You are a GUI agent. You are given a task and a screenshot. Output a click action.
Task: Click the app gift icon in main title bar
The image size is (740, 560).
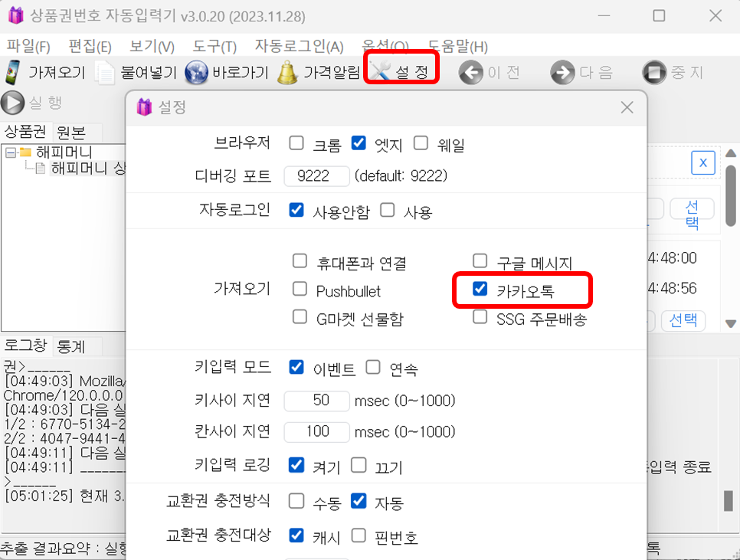click(x=15, y=16)
